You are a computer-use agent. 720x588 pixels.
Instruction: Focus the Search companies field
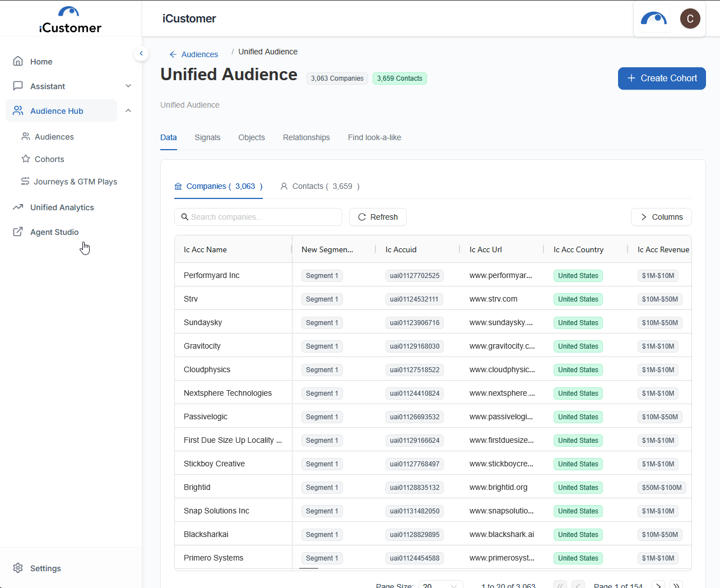[x=258, y=217]
